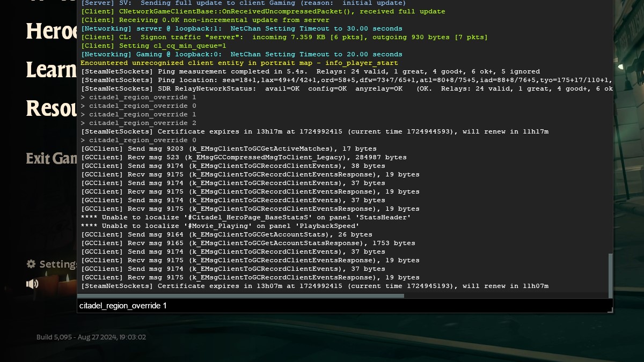Click Exit Game
This screenshot has height=362, width=644.
52,159
